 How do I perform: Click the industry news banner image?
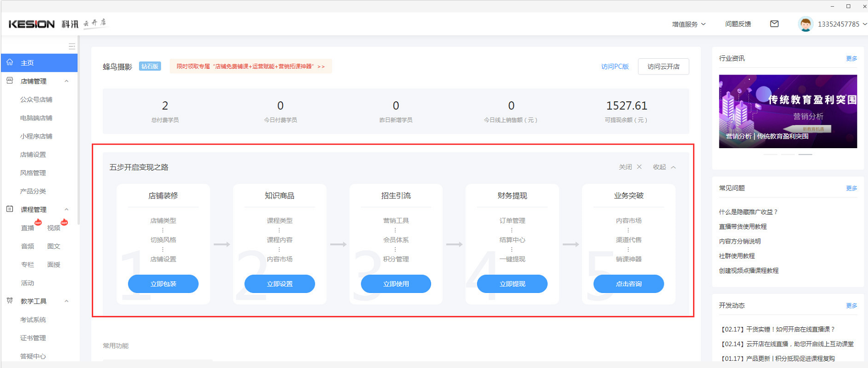788,111
